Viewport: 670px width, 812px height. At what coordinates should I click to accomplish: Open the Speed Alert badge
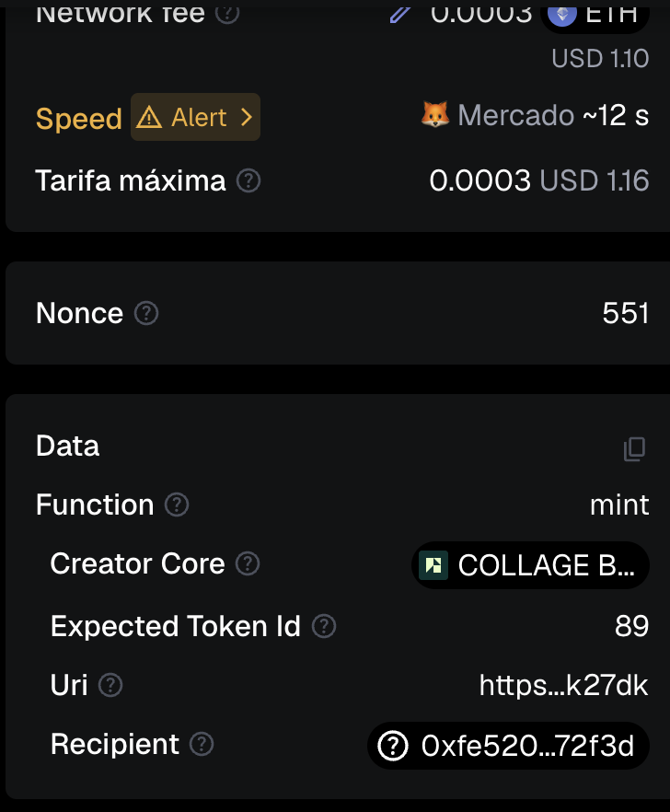(195, 118)
